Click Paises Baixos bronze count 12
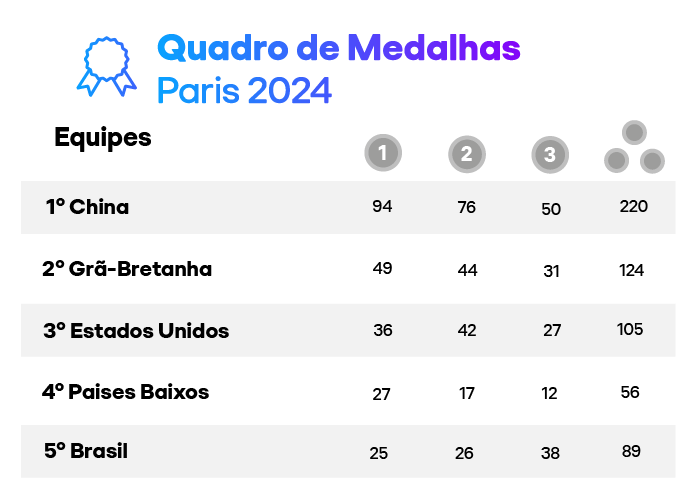Viewport: 692px width, 500px height. 550,393
